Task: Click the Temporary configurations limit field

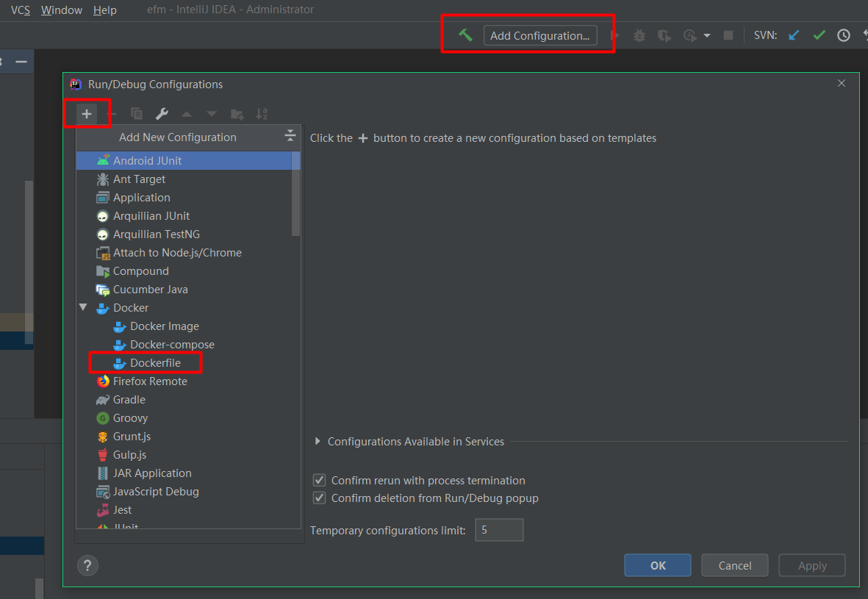Action: point(499,531)
